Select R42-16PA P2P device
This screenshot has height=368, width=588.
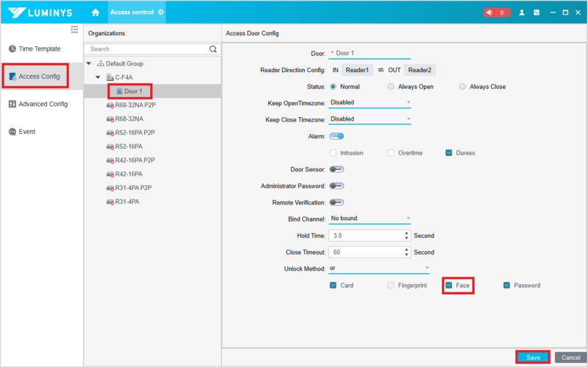tap(135, 160)
